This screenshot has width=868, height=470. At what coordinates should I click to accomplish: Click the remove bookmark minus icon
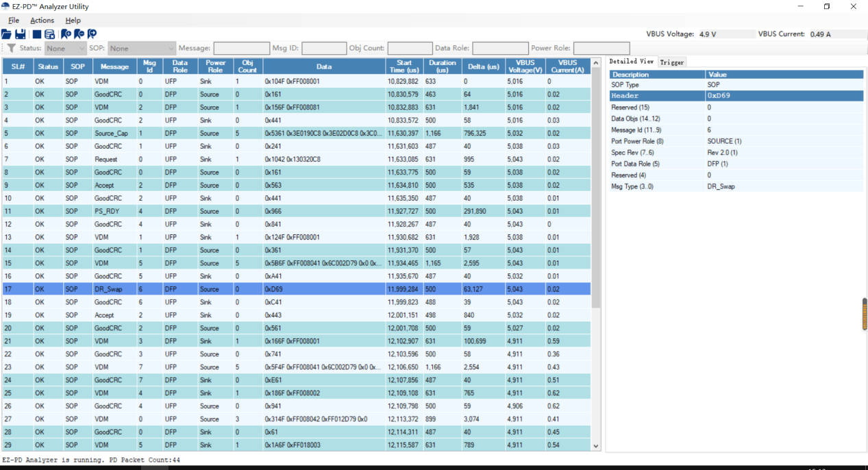(79, 34)
